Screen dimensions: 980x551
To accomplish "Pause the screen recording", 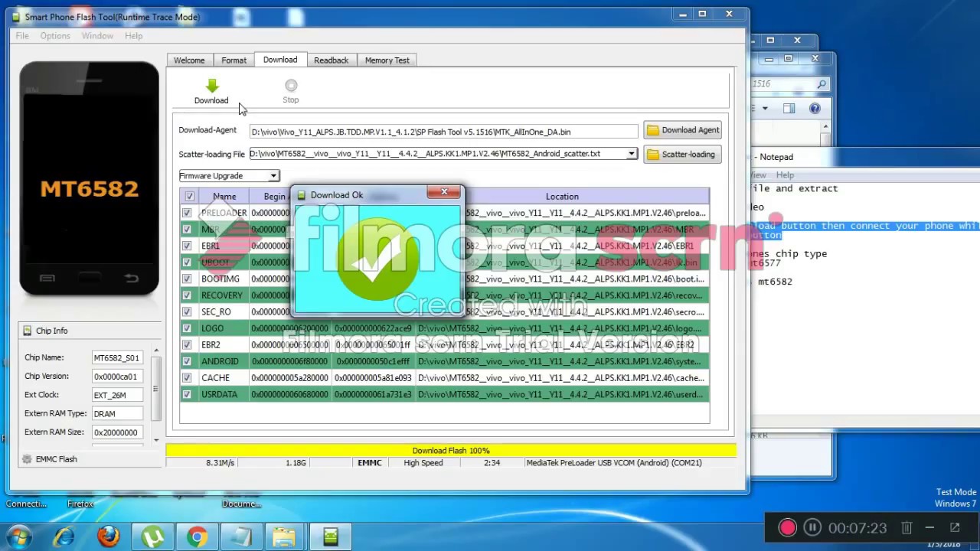I will click(x=812, y=527).
